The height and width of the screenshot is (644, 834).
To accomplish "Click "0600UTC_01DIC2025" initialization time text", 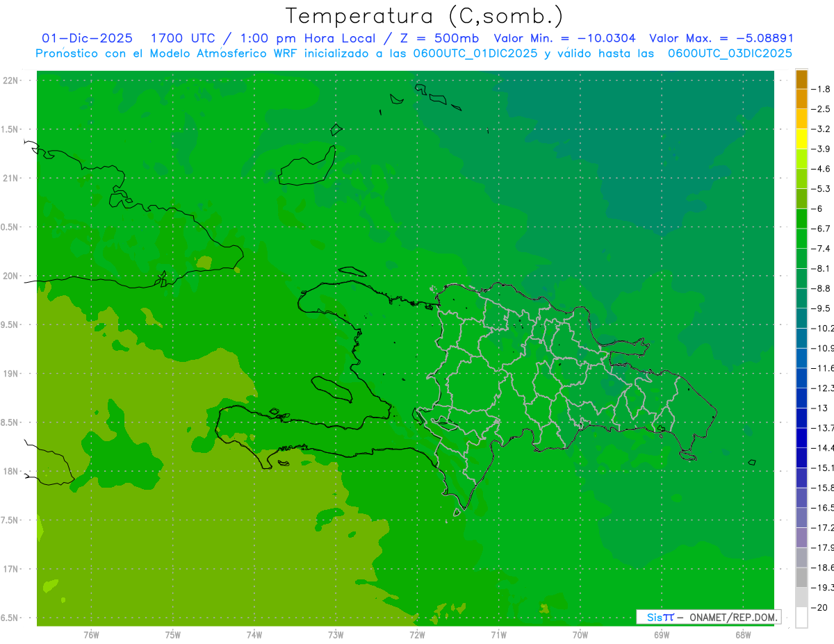I will pos(475,53).
